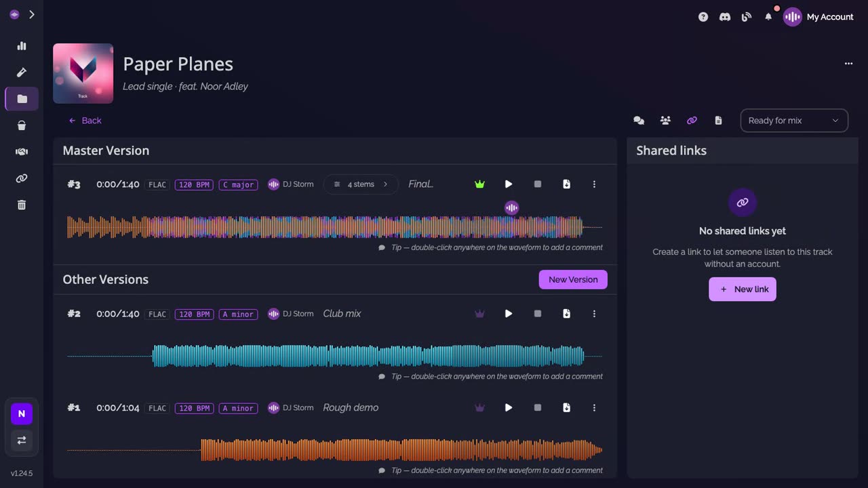Image resolution: width=868 pixels, height=488 pixels.
Task: Click the Paper Planes cover art thumbnail
Action: 83,73
